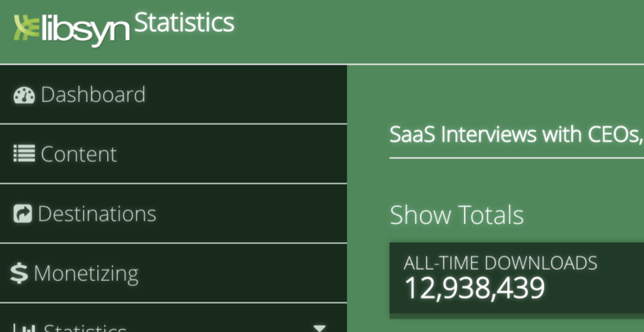Open the Monetizing menu label
644x332 pixels.
[x=86, y=273]
